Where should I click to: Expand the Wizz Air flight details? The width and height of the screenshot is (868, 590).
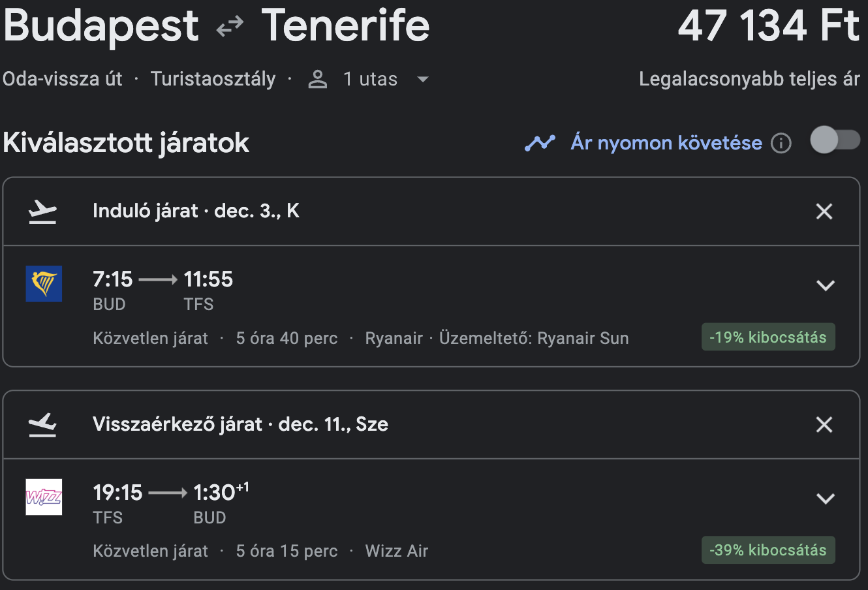[x=826, y=499]
